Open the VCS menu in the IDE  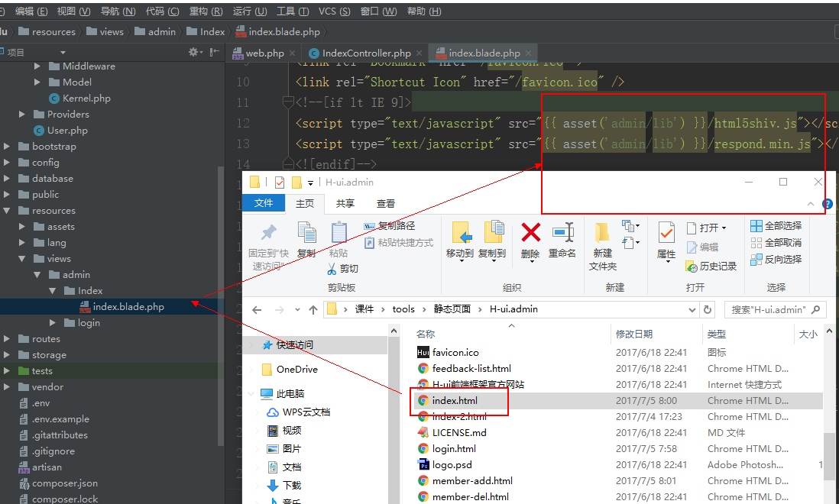pos(334,11)
